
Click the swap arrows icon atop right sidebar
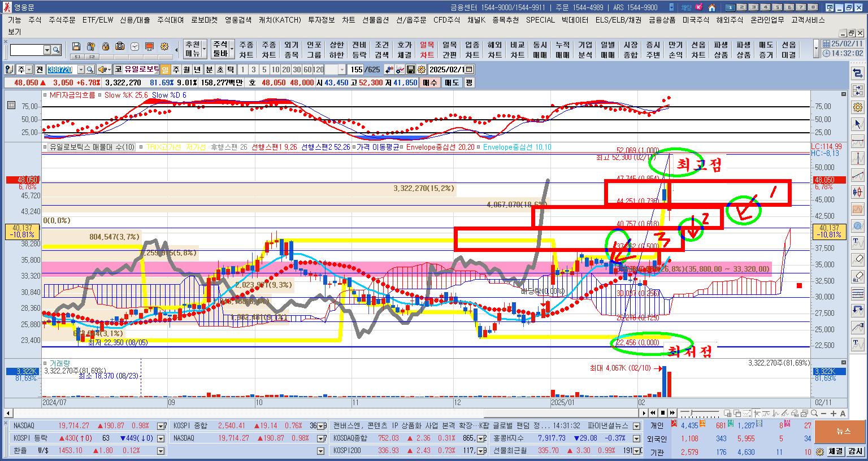(858, 73)
